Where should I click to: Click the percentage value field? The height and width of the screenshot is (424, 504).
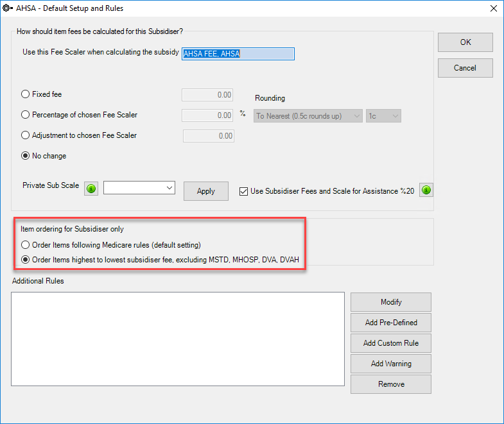[207, 115]
